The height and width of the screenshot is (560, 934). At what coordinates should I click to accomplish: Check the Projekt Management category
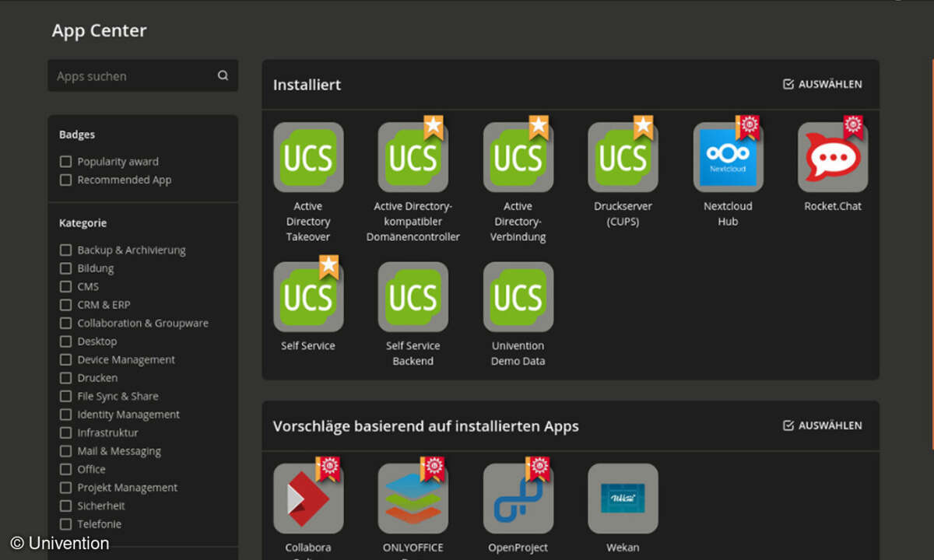pyautogui.click(x=66, y=488)
